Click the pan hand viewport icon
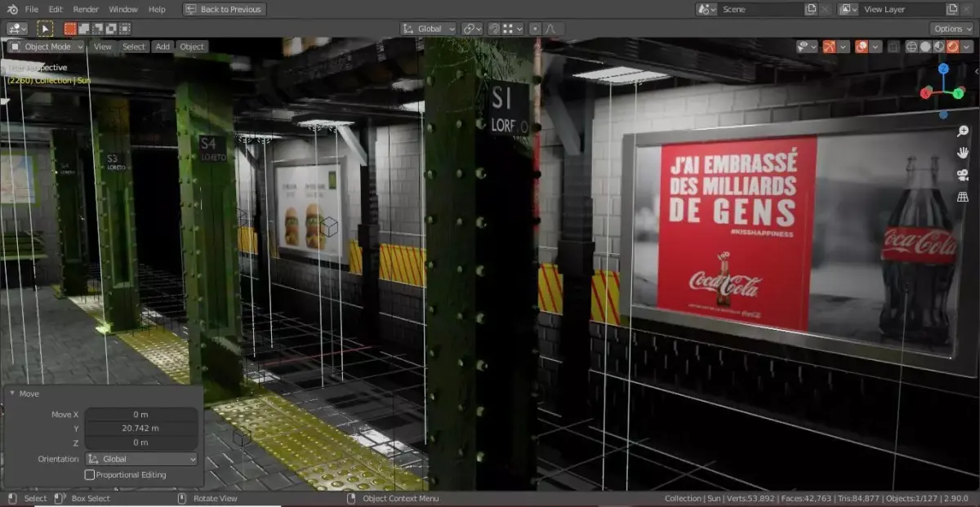Screen dimensions: 980x507 pyautogui.click(x=963, y=153)
